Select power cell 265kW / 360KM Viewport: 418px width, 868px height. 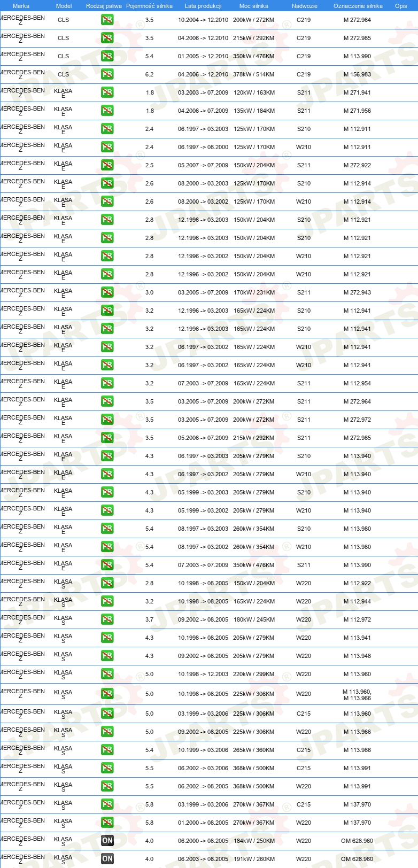tap(254, 750)
